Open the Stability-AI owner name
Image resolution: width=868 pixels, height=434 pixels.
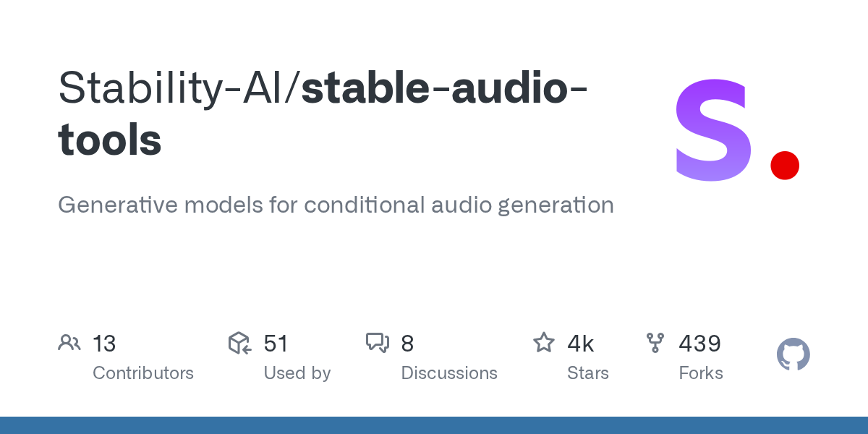point(174,88)
